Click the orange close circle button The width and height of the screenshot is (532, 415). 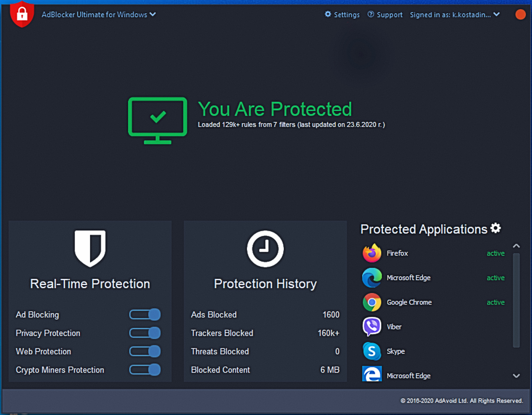[x=520, y=15]
